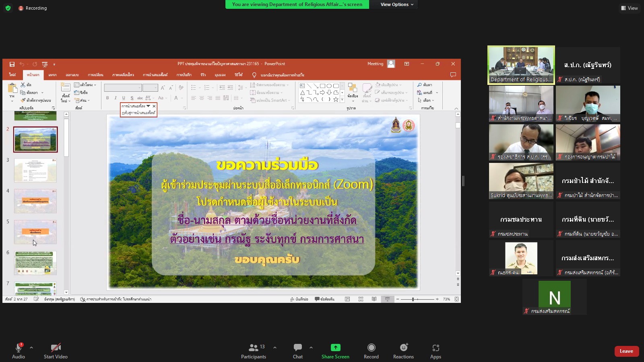Toggle Text Shadow in ribbon
This screenshot has height=362, width=644.
point(132,98)
